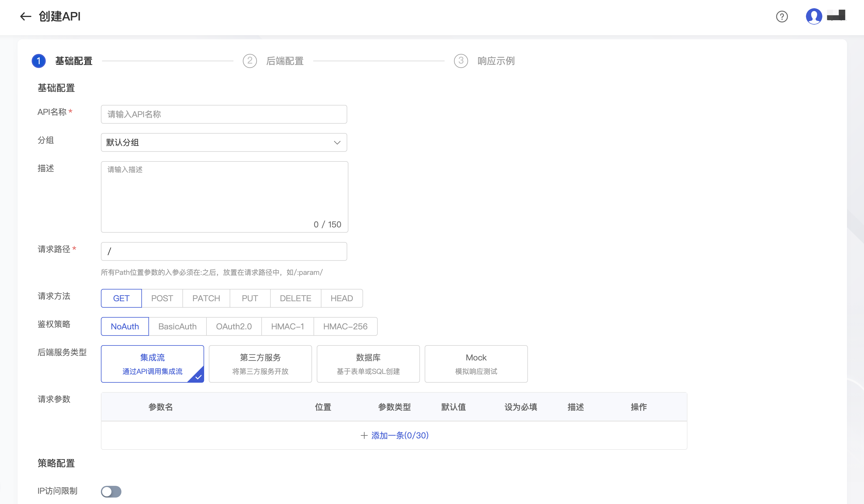Select 第三方服务 backend service type
The height and width of the screenshot is (504, 864).
pos(260,364)
